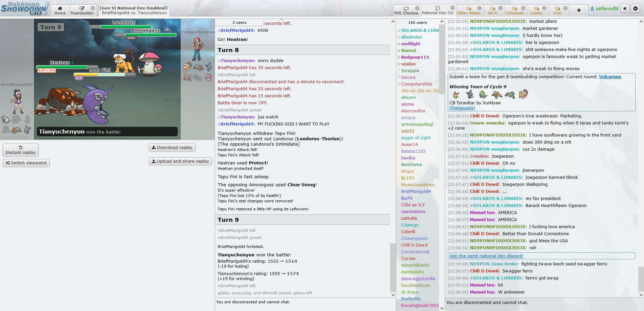
Task: Follow the gen8 national dex discord link
Action: [486, 256]
